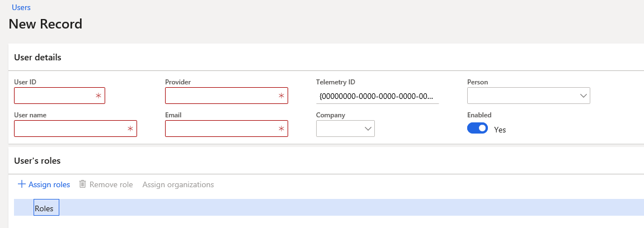Click the Email input field
This screenshot has height=228, width=644.
pos(221,129)
